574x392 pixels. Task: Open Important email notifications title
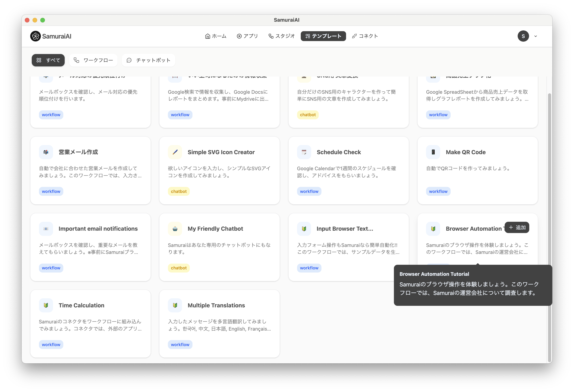click(98, 229)
